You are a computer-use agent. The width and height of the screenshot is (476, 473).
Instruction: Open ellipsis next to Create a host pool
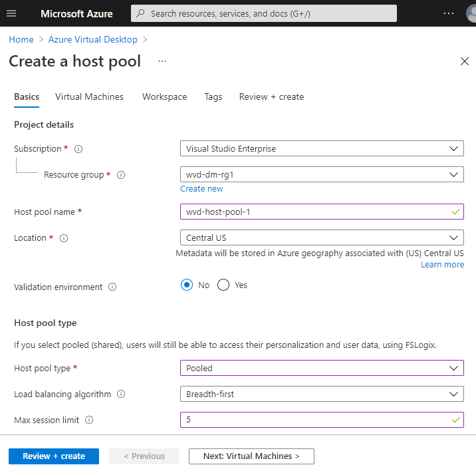point(162,61)
